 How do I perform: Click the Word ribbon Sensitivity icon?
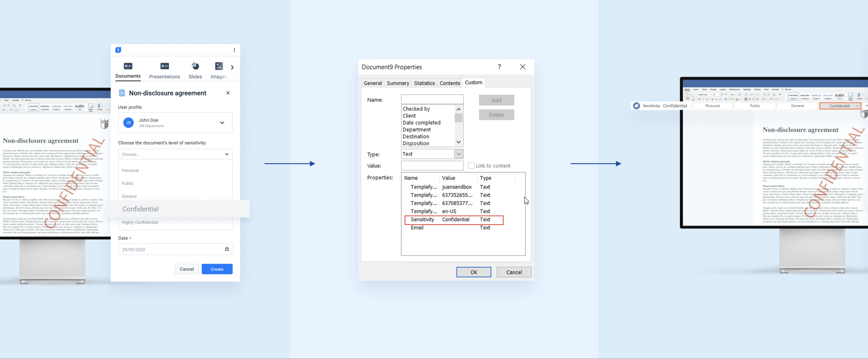click(637, 106)
